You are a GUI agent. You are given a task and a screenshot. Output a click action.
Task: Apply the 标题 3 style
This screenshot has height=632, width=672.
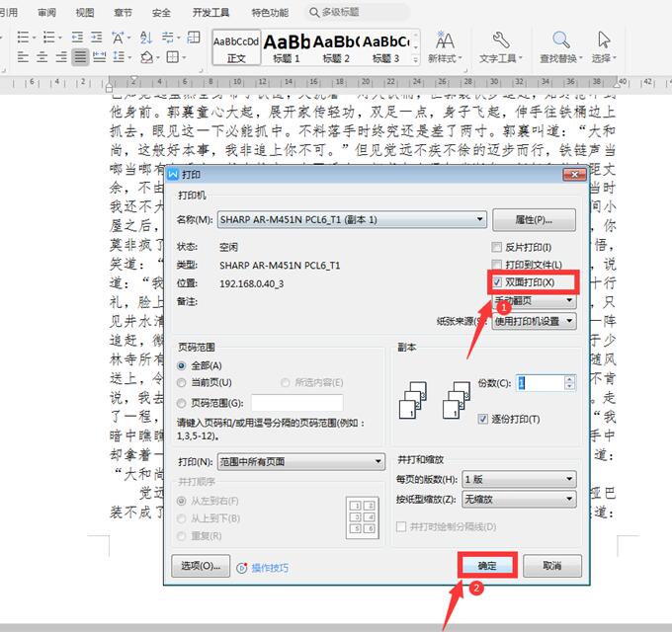click(x=385, y=48)
